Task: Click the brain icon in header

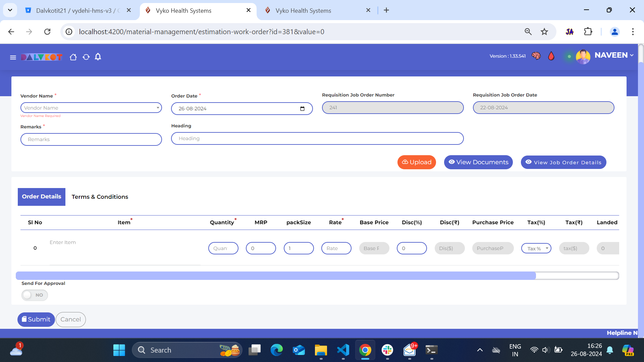Action: 536,56
